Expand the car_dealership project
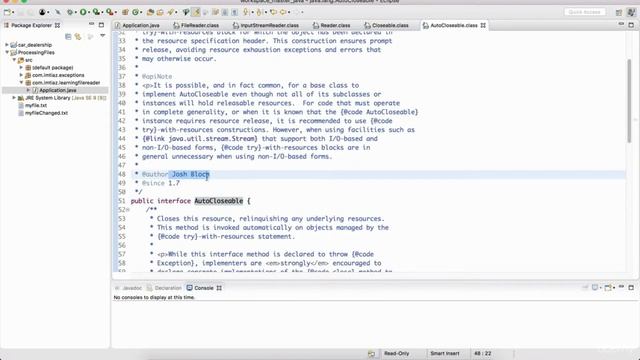Viewport: 640px width, 360px height. tap(7, 44)
